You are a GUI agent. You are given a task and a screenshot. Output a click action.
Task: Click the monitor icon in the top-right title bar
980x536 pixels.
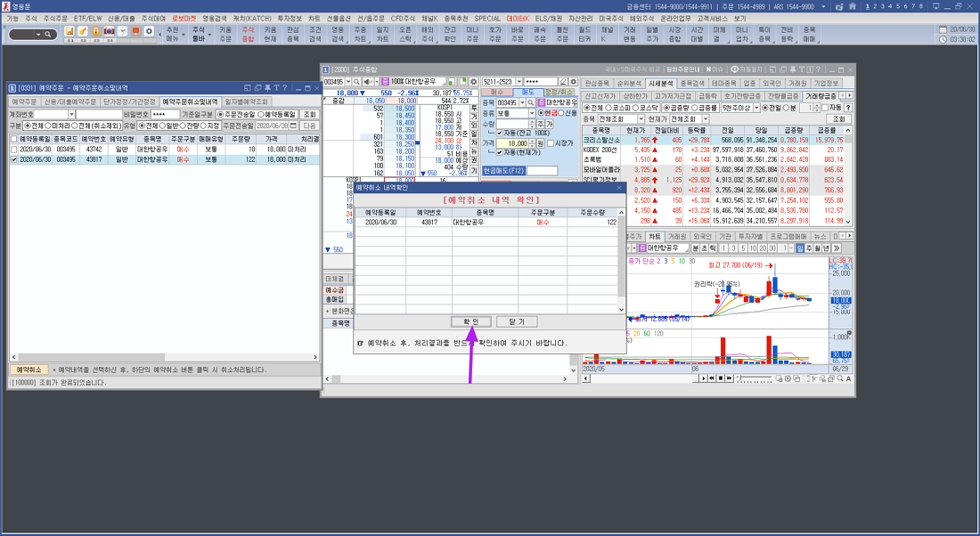(935, 6)
